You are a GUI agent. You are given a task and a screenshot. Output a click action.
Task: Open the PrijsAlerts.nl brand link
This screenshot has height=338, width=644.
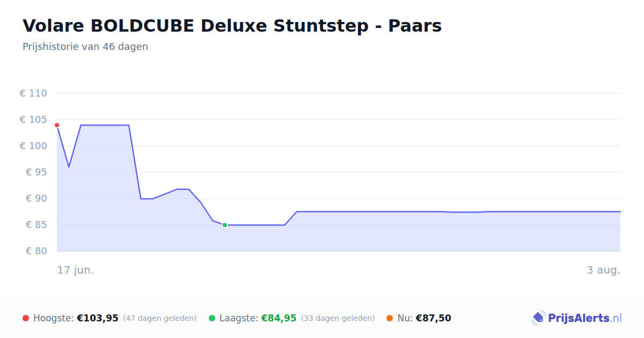[576, 318]
